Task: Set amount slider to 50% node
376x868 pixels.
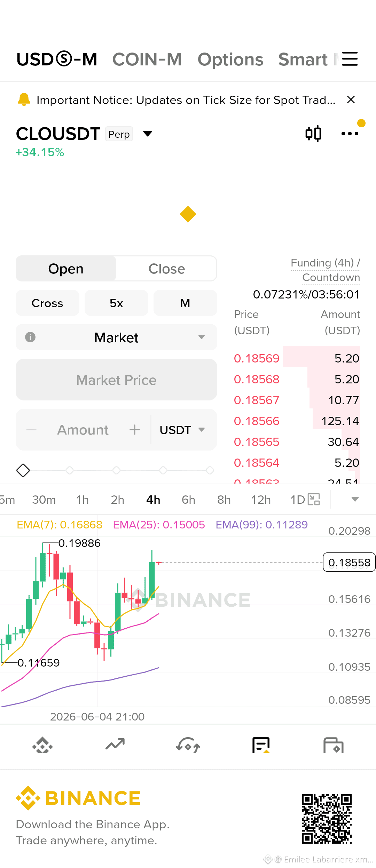Action: point(116,470)
